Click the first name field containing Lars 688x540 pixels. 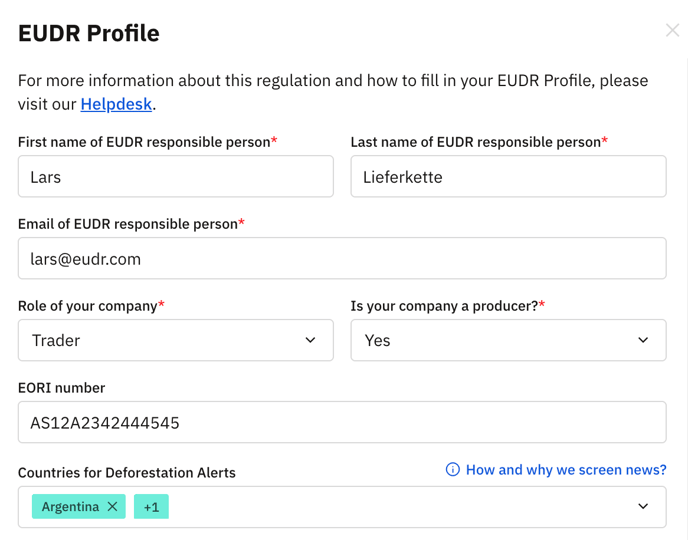coord(175,177)
